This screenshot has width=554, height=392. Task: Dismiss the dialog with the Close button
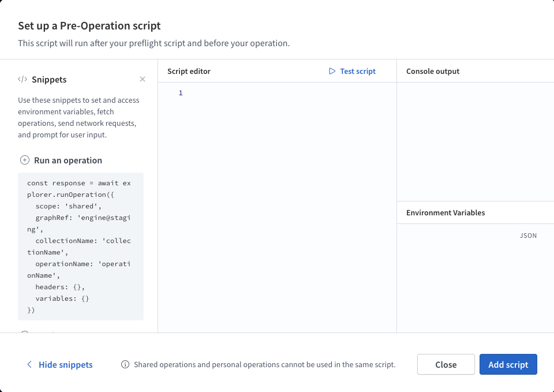click(x=446, y=364)
